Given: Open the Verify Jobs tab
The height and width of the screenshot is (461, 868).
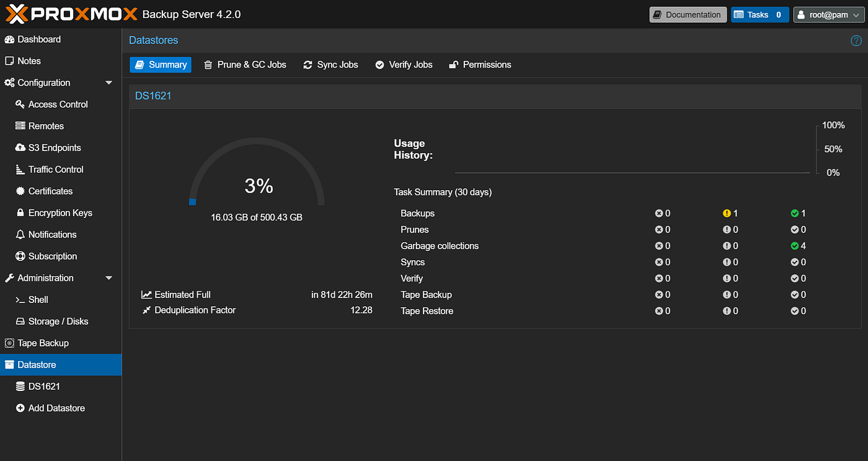Looking at the screenshot, I should 404,65.
